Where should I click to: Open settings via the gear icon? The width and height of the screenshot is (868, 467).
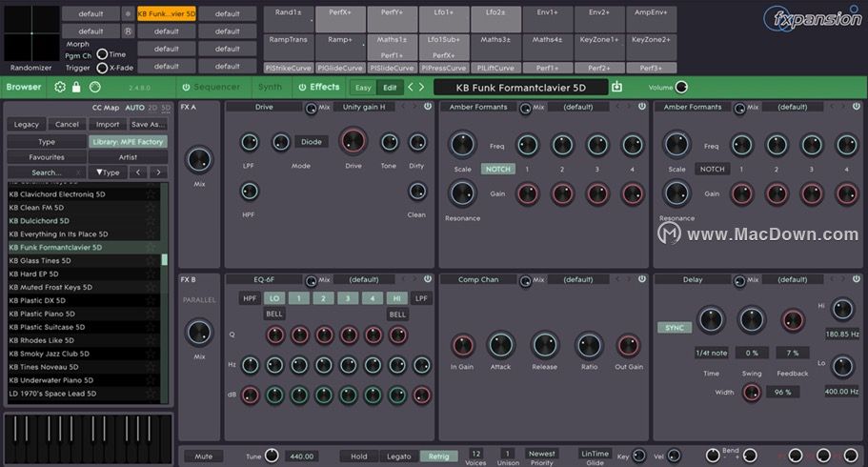pos(60,87)
